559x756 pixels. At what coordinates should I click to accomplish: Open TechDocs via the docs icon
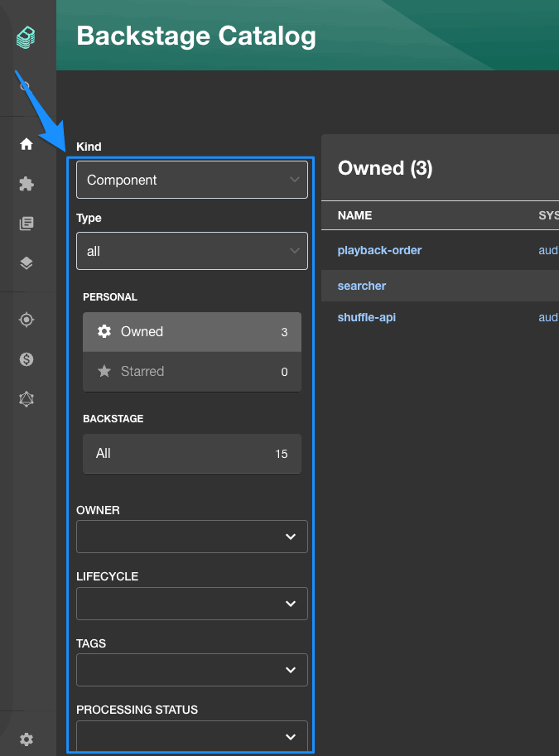[25, 223]
